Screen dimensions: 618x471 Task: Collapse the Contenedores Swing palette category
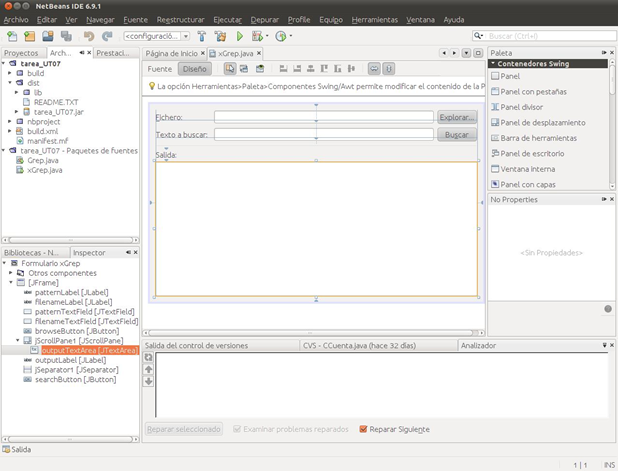click(493, 63)
